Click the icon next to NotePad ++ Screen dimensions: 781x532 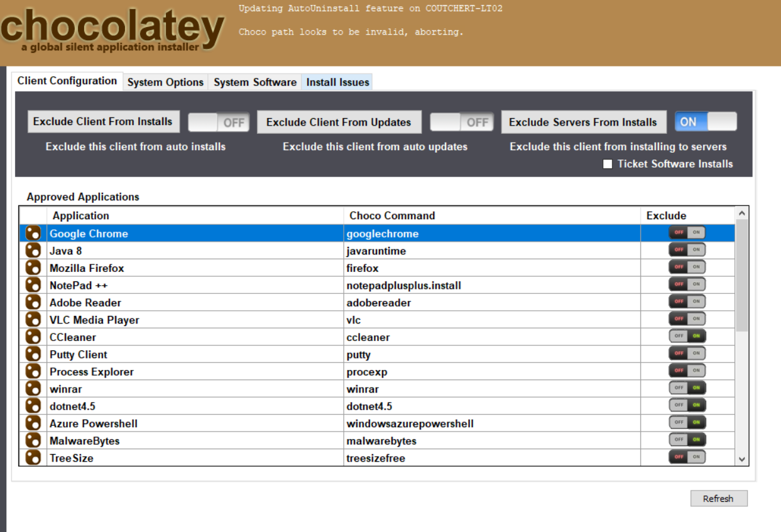(x=33, y=285)
